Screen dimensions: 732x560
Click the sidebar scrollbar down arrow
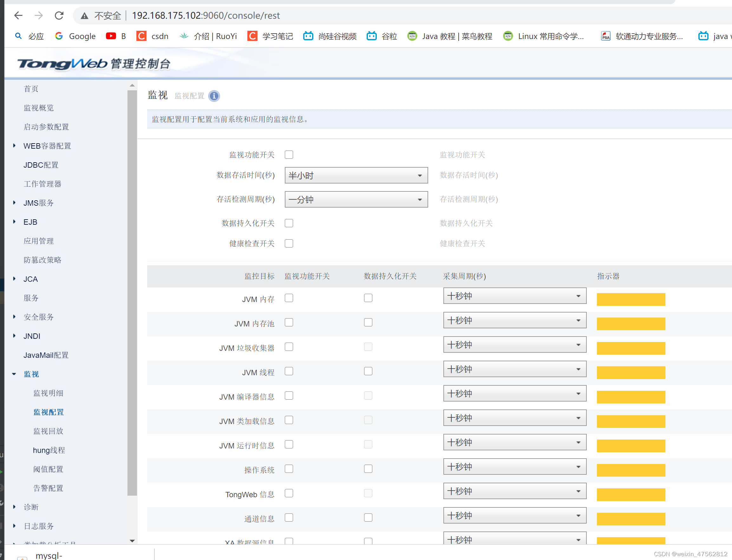(132, 541)
